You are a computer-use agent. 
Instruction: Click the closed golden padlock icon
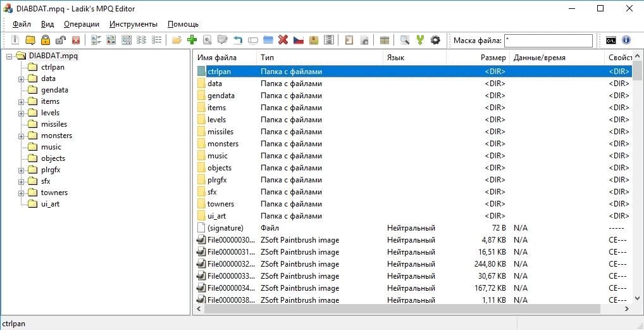point(45,40)
